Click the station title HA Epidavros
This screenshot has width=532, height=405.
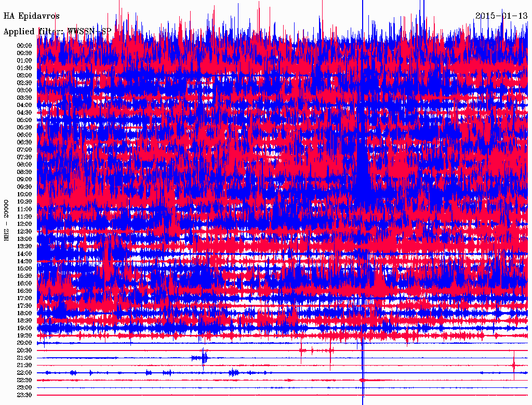(31, 16)
